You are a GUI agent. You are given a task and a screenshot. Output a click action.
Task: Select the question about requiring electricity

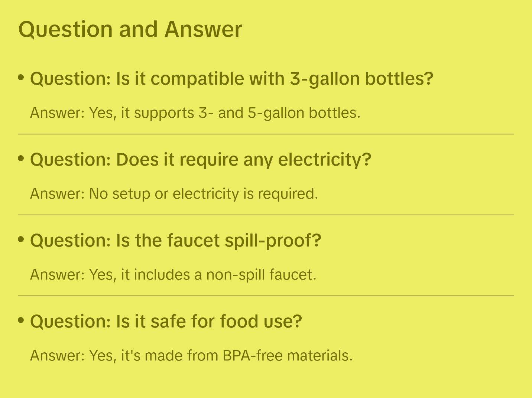[201, 160]
